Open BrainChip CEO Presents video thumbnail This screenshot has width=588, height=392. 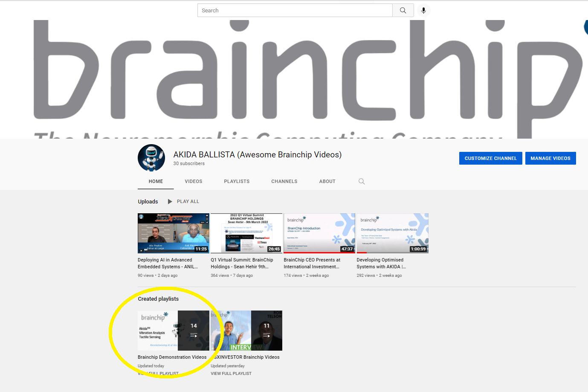click(x=319, y=233)
